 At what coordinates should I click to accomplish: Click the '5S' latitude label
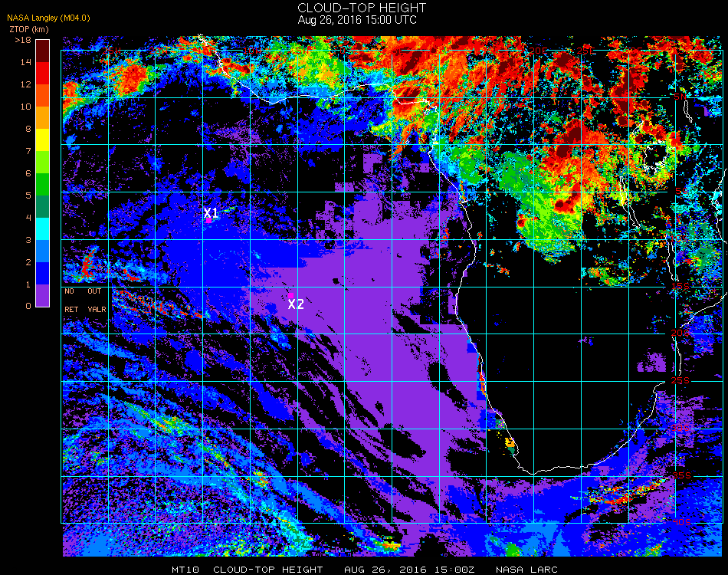pos(681,192)
